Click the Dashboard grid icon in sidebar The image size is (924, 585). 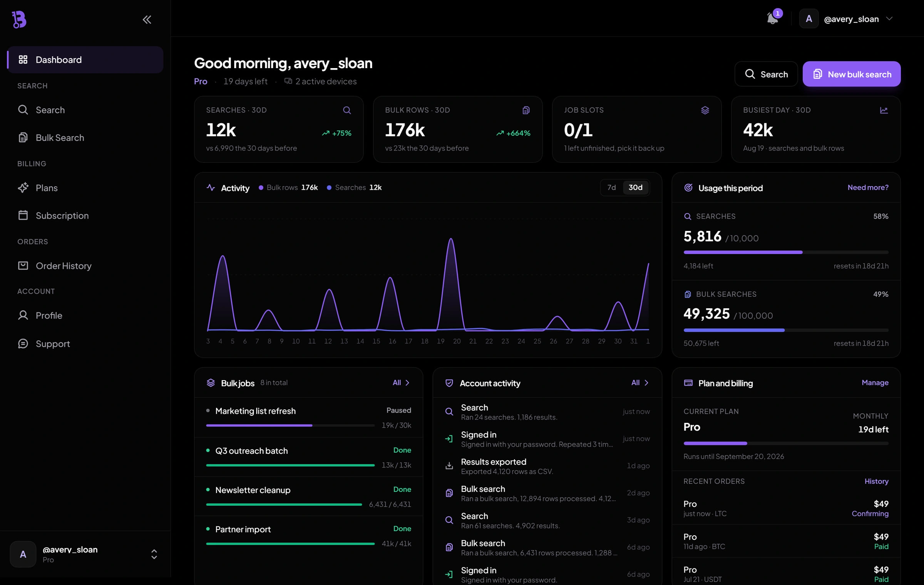click(23, 59)
